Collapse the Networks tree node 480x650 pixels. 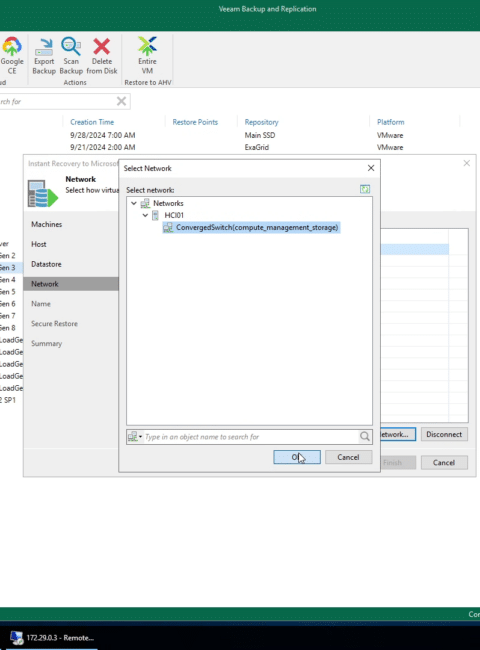click(x=134, y=203)
